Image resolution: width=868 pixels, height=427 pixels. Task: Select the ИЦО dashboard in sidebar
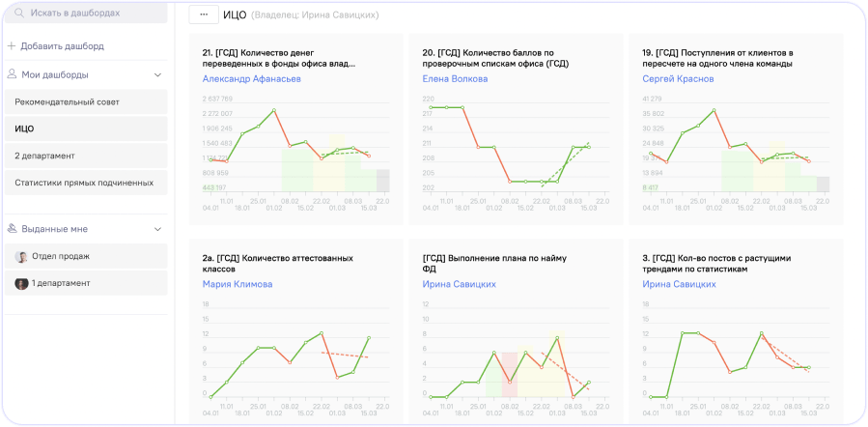point(24,128)
